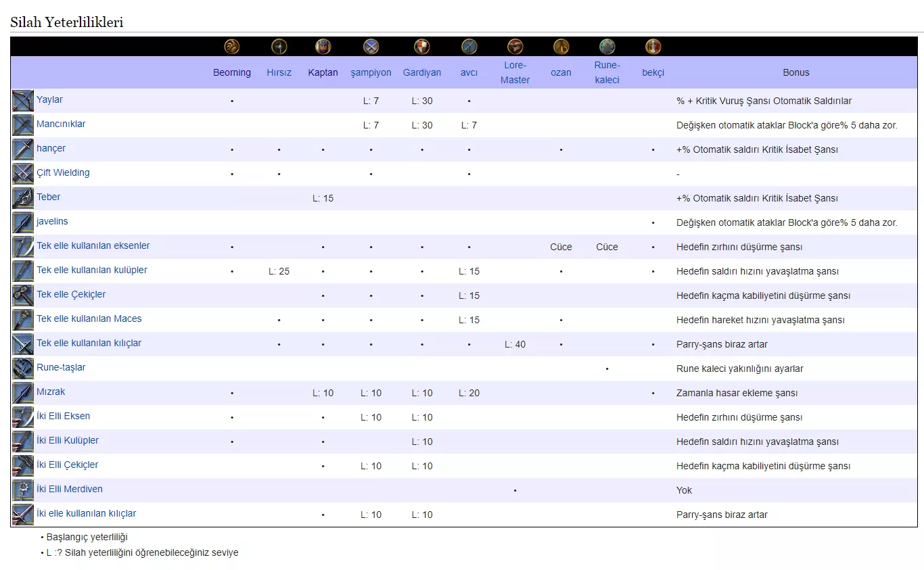924x570 pixels.
Task: Click the Mancınıklar weapon icon
Action: [23, 125]
